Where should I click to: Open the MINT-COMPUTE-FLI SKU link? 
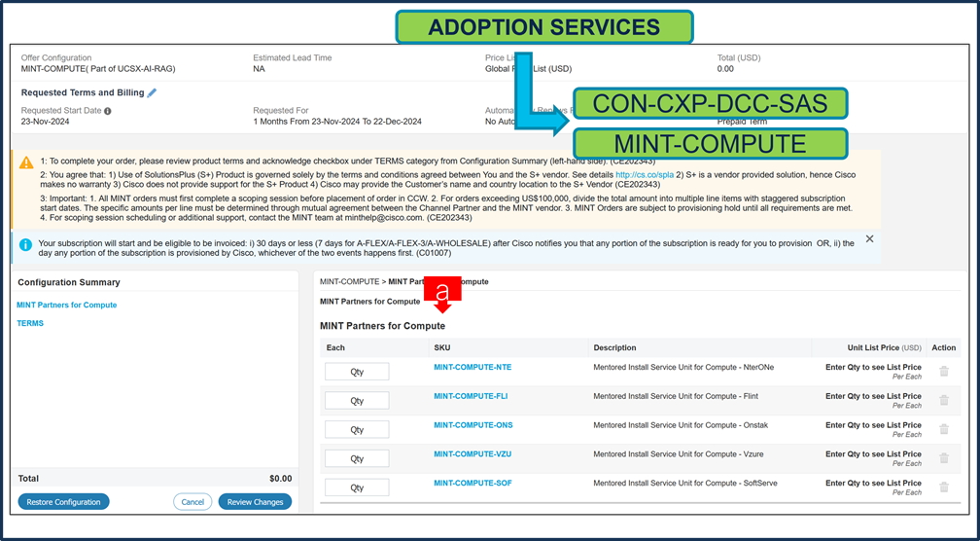click(471, 396)
